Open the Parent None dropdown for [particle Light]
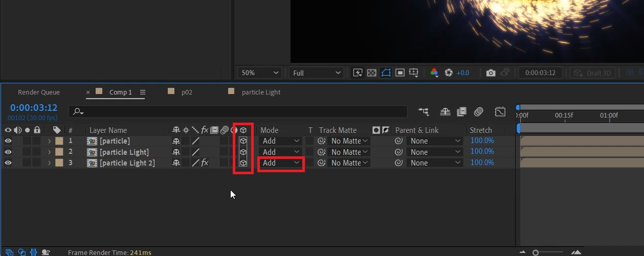 (435, 152)
